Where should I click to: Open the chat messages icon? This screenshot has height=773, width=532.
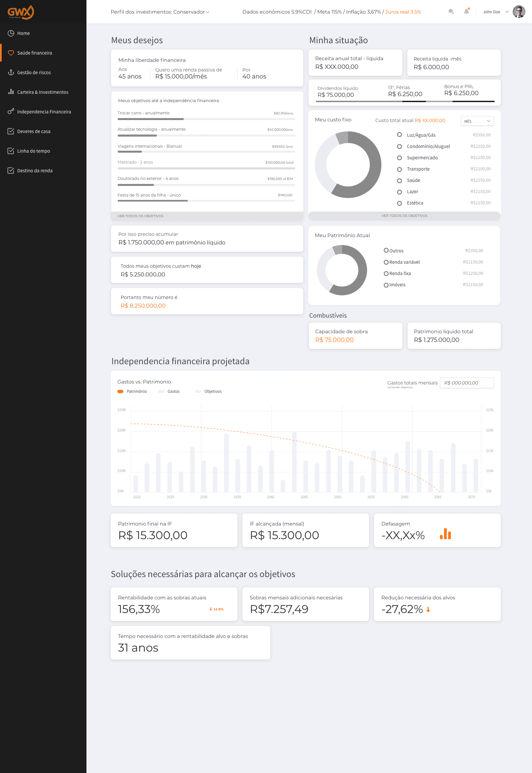point(451,12)
